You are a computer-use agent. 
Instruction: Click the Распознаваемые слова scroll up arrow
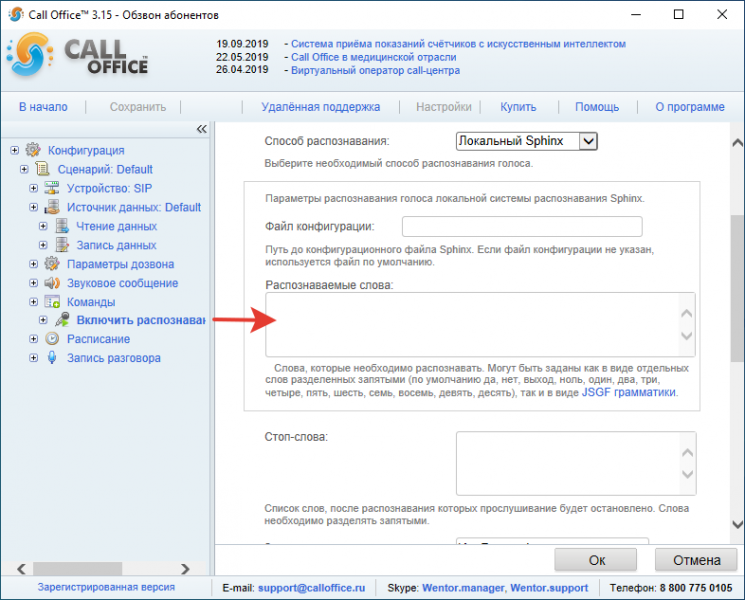pyautogui.click(x=687, y=313)
